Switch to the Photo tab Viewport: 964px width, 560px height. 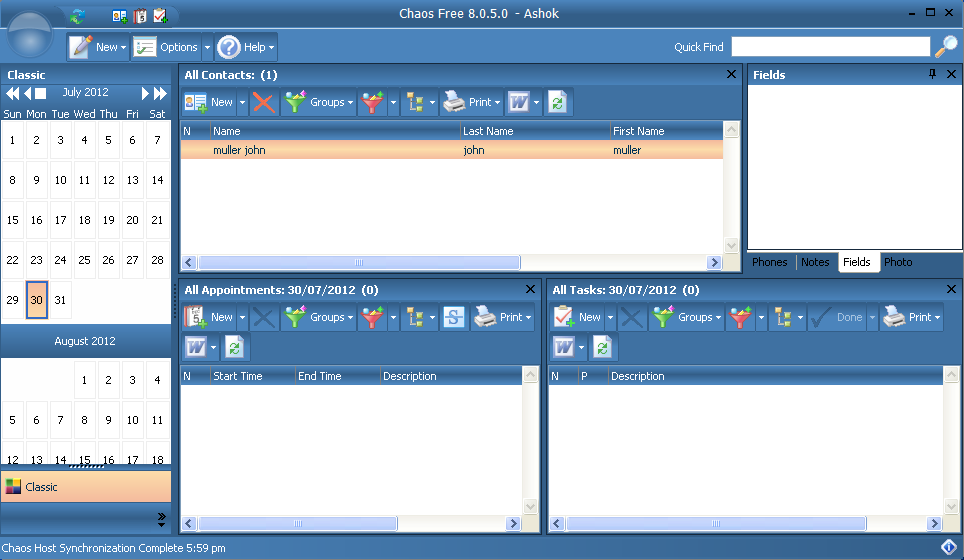tap(898, 262)
